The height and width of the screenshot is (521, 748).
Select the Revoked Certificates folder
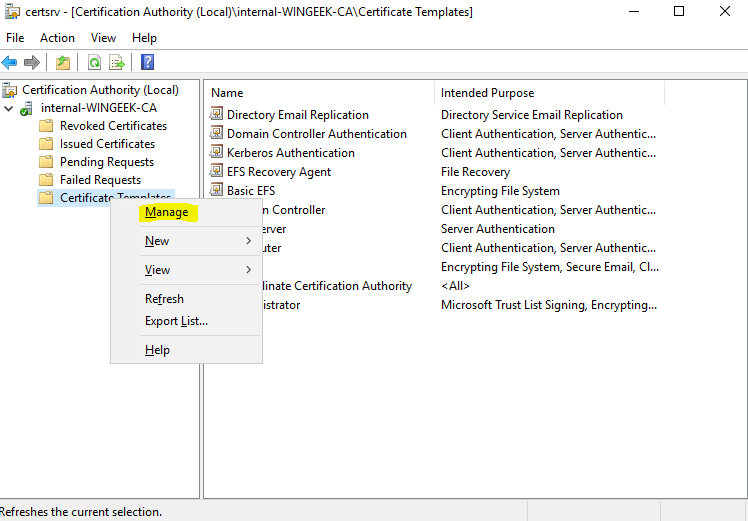pyautogui.click(x=113, y=126)
